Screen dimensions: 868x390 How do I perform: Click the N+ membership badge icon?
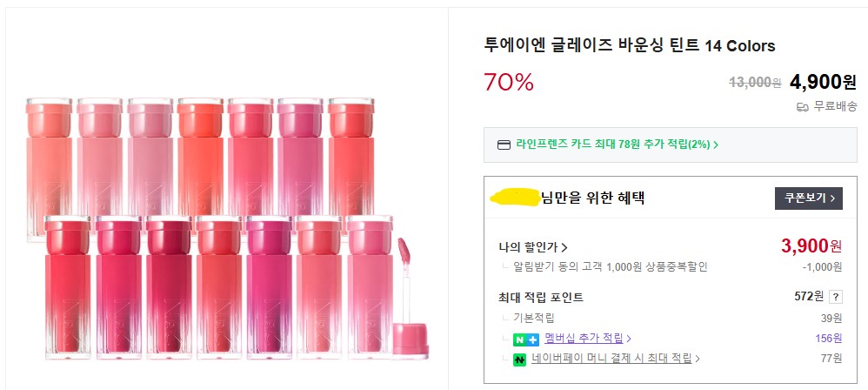coord(525,339)
